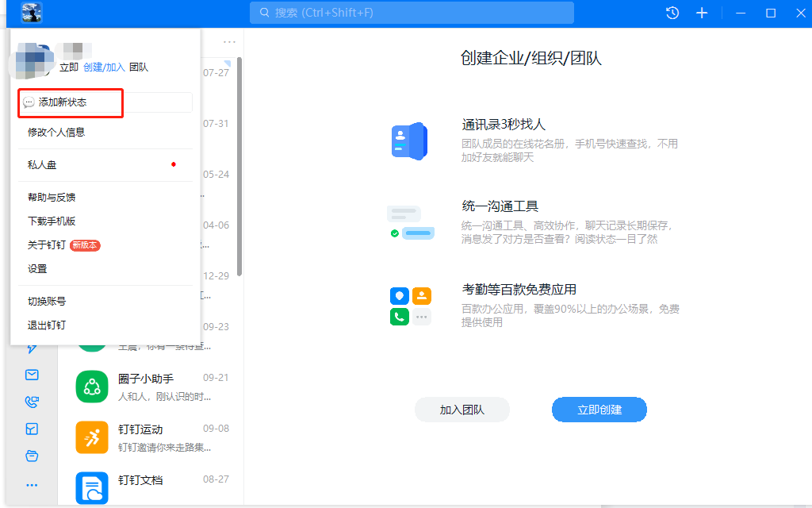Open the mail icon in left sidebar
This screenshot has width=812, height=508.
[32, 375]
